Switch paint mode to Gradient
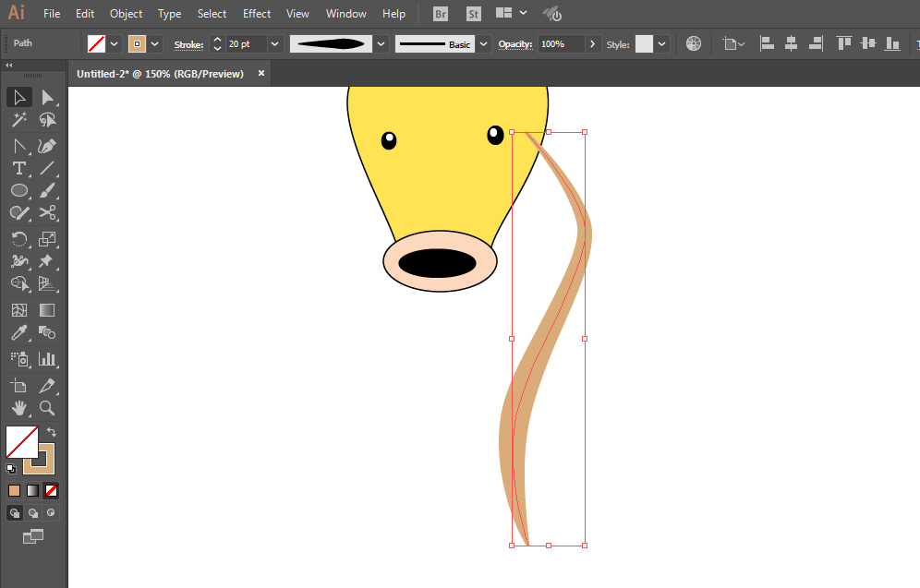 pyautogui.click(x=33, y=490)
